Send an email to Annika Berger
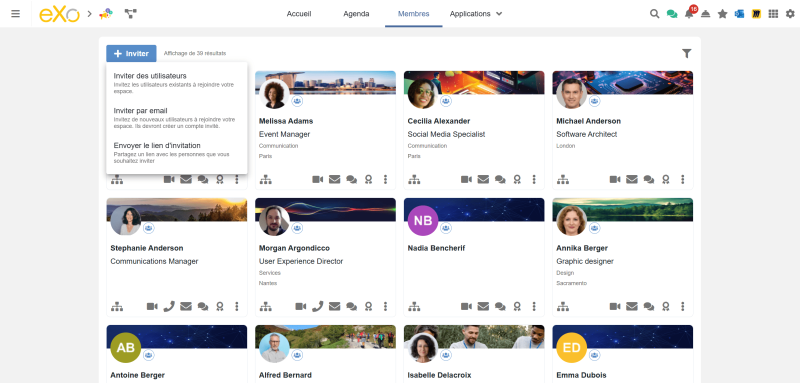 pyautogui.click(x=632, y=307)
